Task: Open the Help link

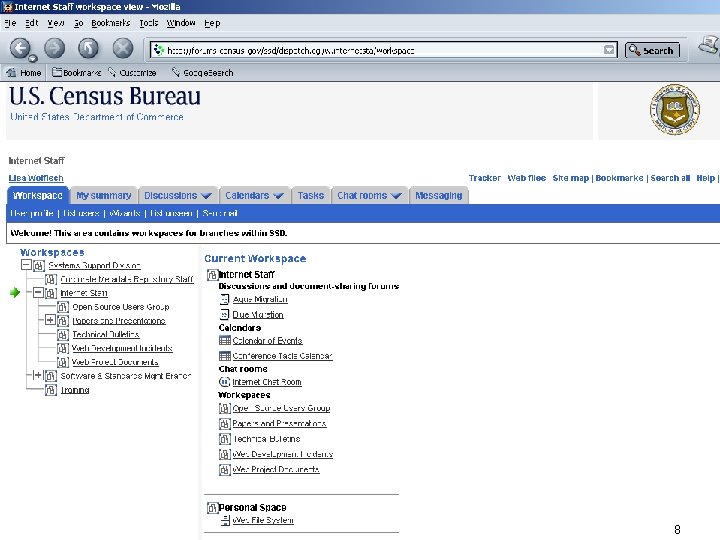Action: tap(705, 178)
